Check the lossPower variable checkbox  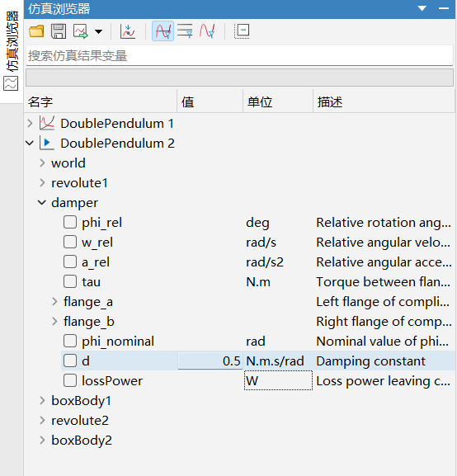(70, 380)
